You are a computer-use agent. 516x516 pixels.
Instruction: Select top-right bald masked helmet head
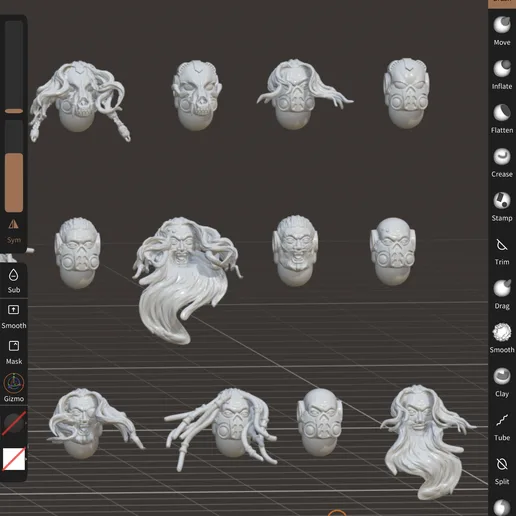(407, 93)
